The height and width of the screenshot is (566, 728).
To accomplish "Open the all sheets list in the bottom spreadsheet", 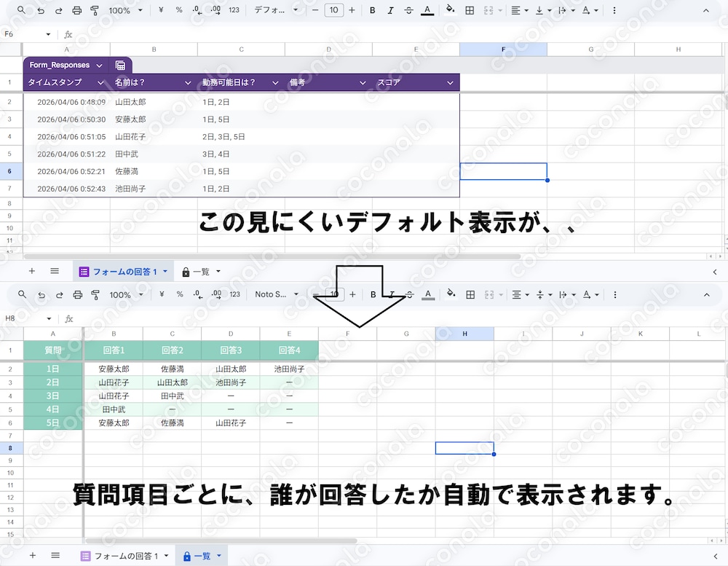I will (x=55, y=555).
